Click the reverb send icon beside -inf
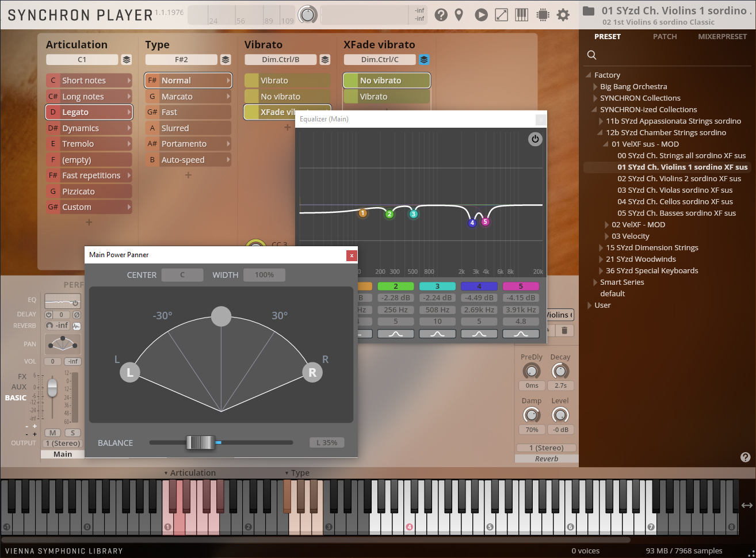The height and width of the screenshot is (558, 756). 49,326
